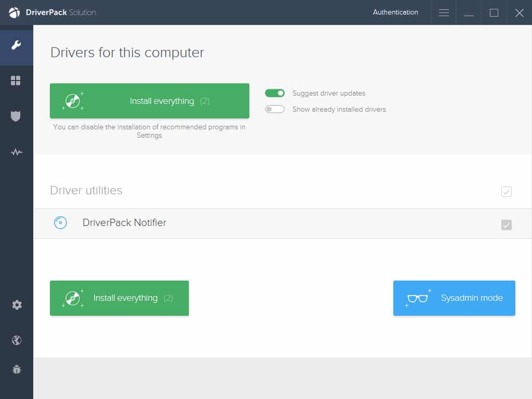Click the globe language icon in sidebar
The image size is (532, 399).
[x=17, y=340]
